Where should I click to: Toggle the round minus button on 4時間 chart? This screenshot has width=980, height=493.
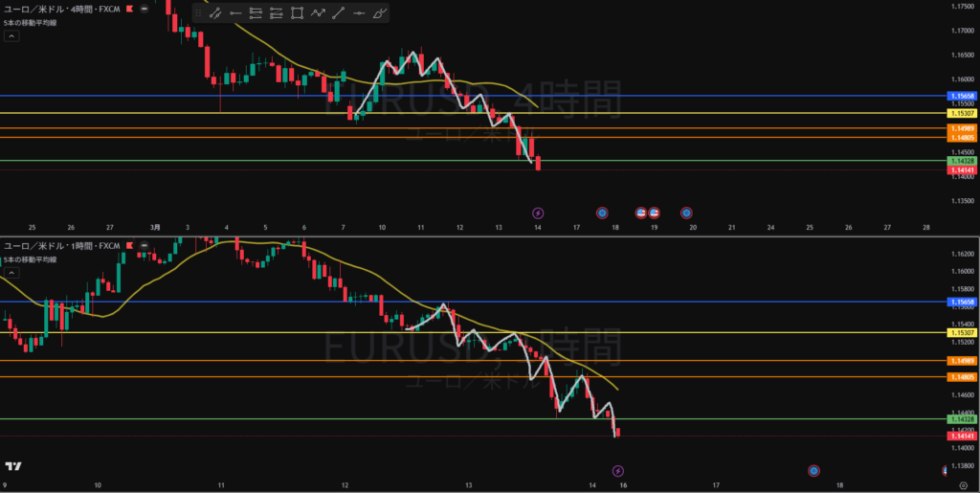coord(144,8)
